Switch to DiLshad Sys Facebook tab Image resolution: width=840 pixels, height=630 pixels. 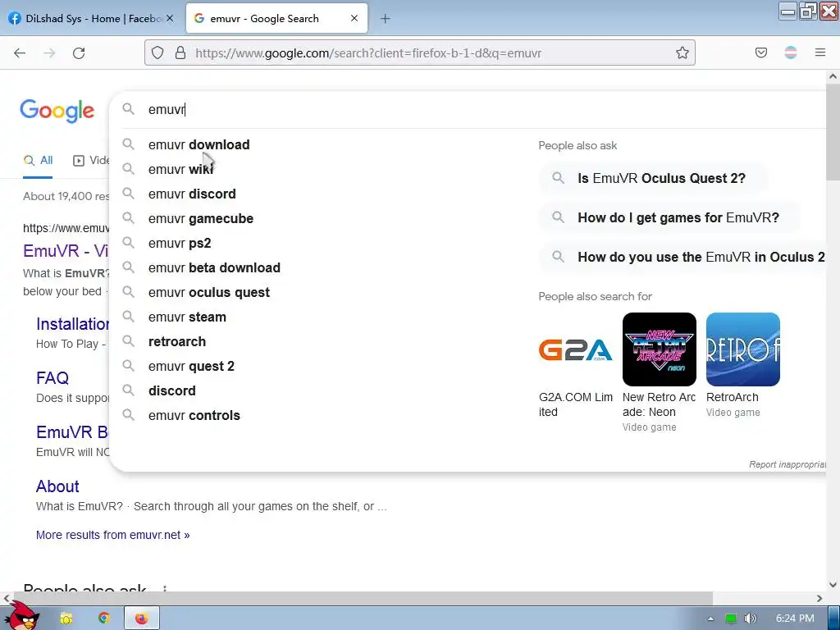coord(91,18)
